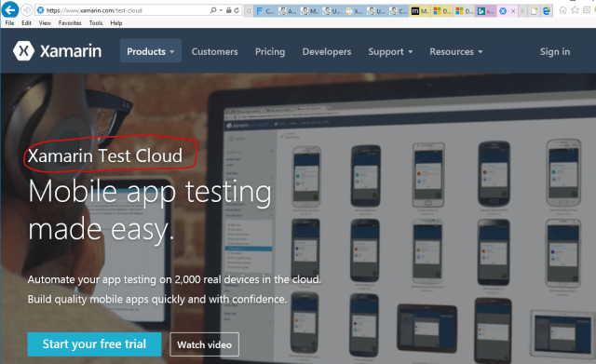Click the 'Mobile app testing' headline line
Screen dimensions: 596x364
[150, 193]
